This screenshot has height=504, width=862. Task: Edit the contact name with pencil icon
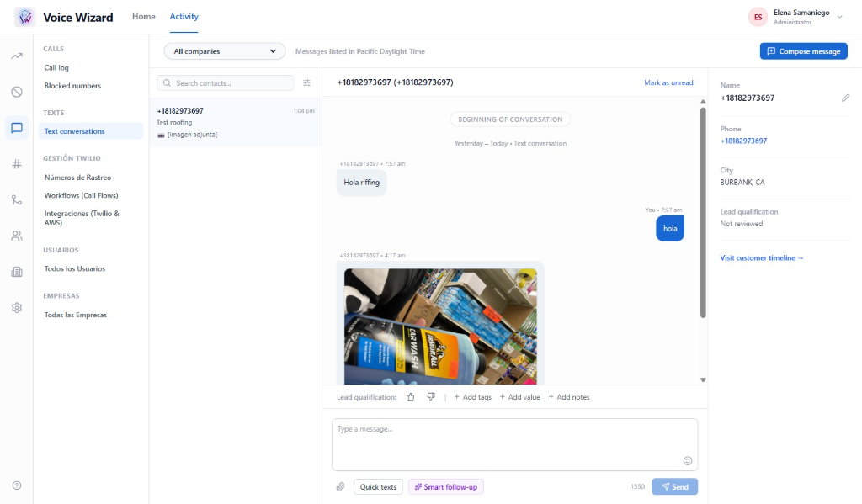[x=845, y=98]
